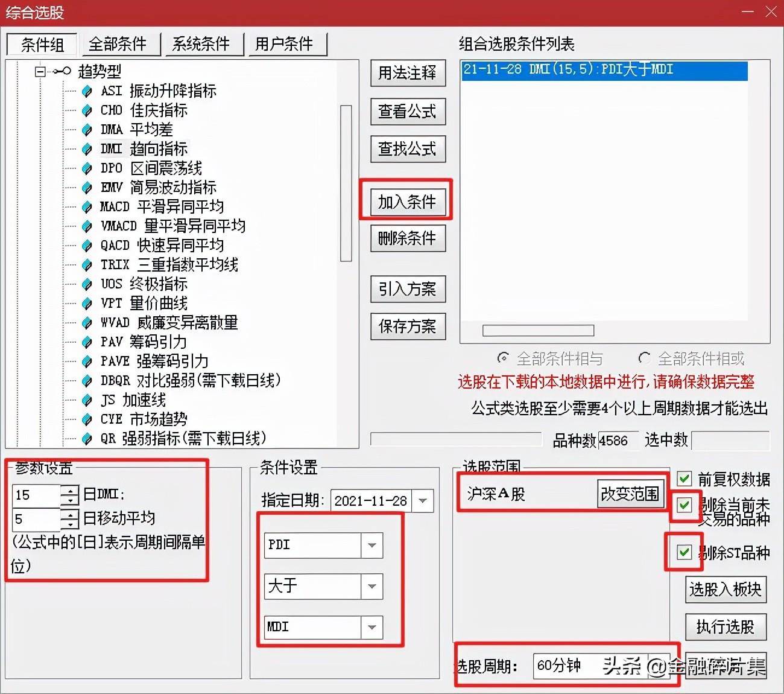Decrease the 日移动平均 parameter value
784x694 pixels.
(x=71, y=524)
